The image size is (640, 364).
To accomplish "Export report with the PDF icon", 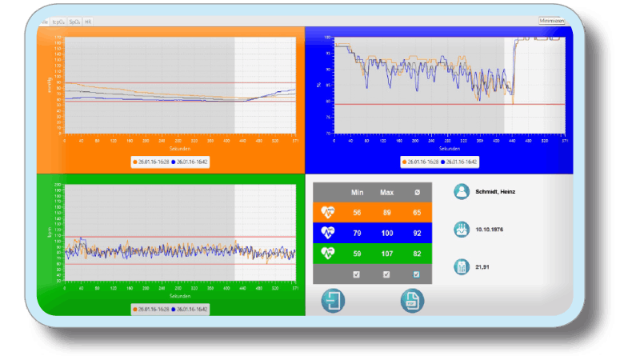I will (412, 302).
